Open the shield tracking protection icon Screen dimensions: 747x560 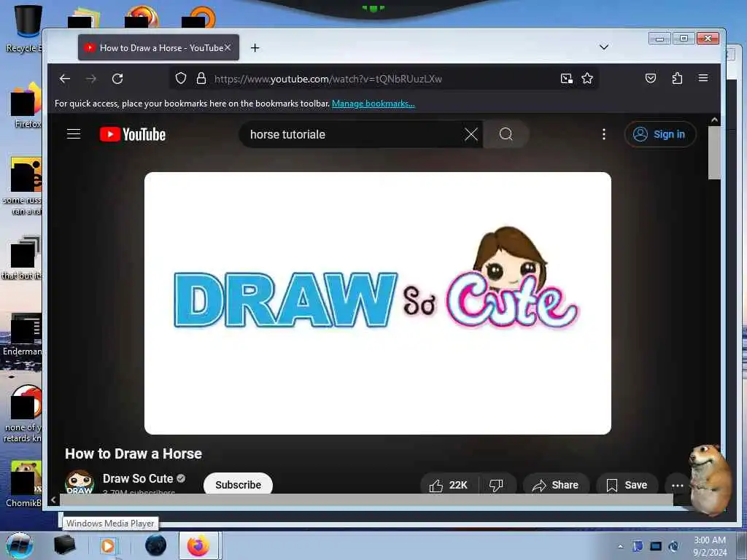(181, 78)
